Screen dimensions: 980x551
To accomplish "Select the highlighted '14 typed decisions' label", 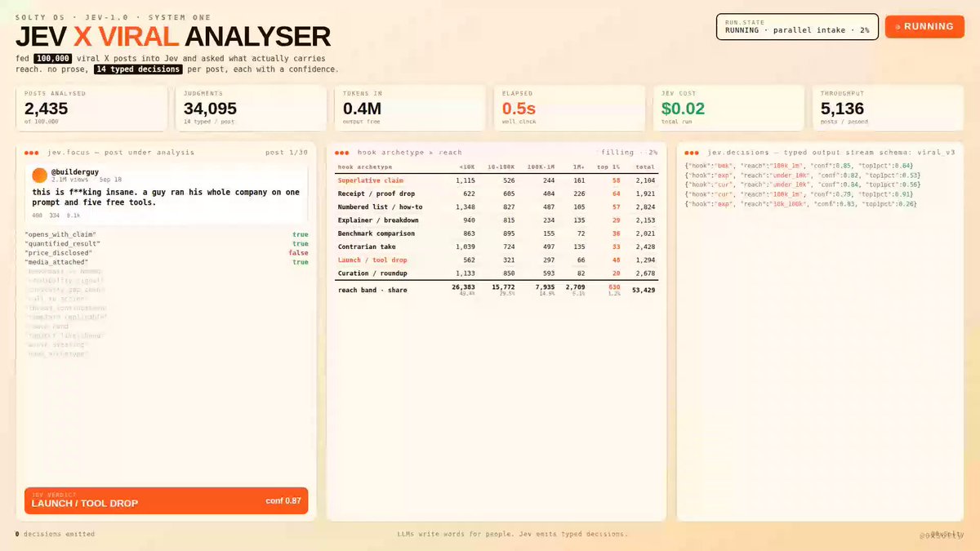I will tap(137, 69).
